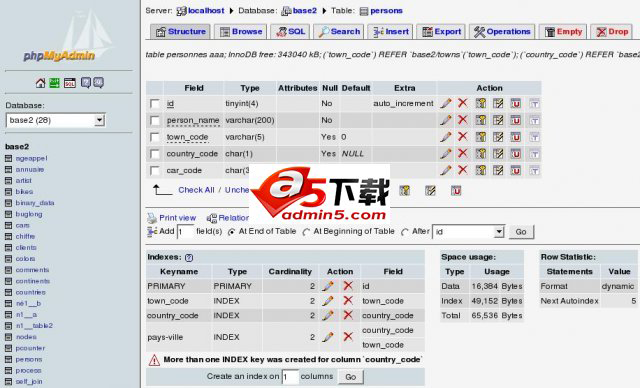Open the Export tab
This screenshot has height=388, width=640.
coord(441,32)
